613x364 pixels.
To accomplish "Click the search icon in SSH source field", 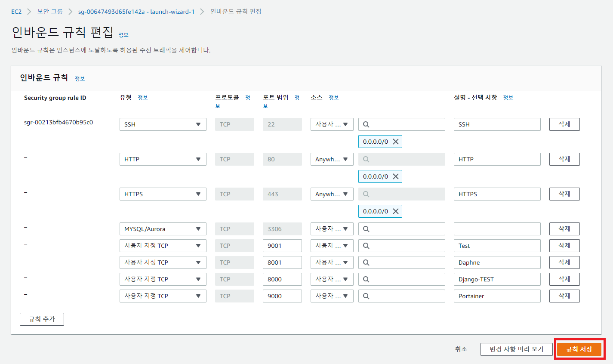I will pyautogui.click(x=366, y=124).
